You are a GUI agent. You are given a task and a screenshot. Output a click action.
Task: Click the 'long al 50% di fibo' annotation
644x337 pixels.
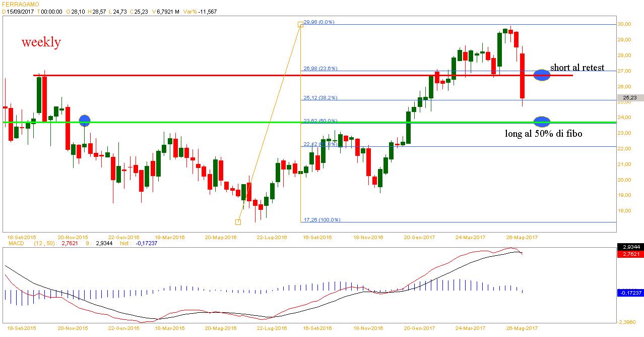(x=544, y=134)
